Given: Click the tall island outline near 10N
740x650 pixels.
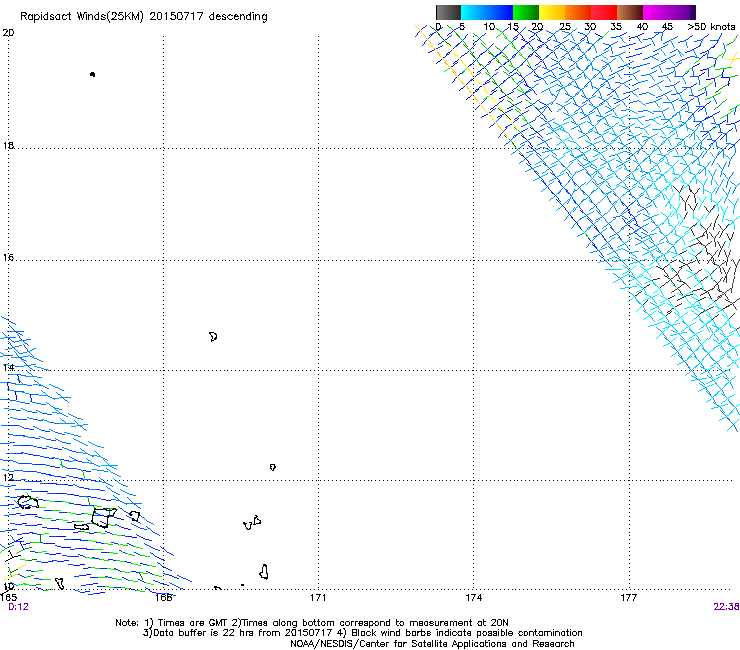Looking at the screenshot, I should [264, 572].
